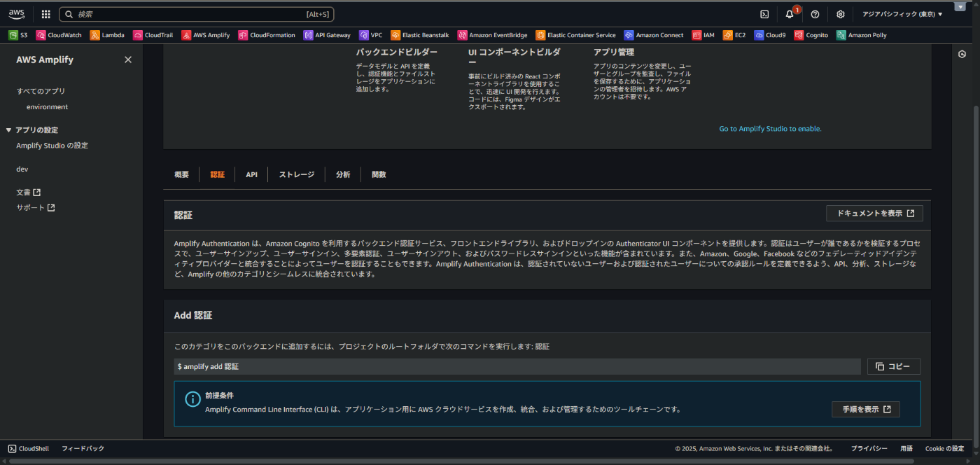Switch to the 概要 tab
This screenshot has height=465, width=980.
coord(181,174)
